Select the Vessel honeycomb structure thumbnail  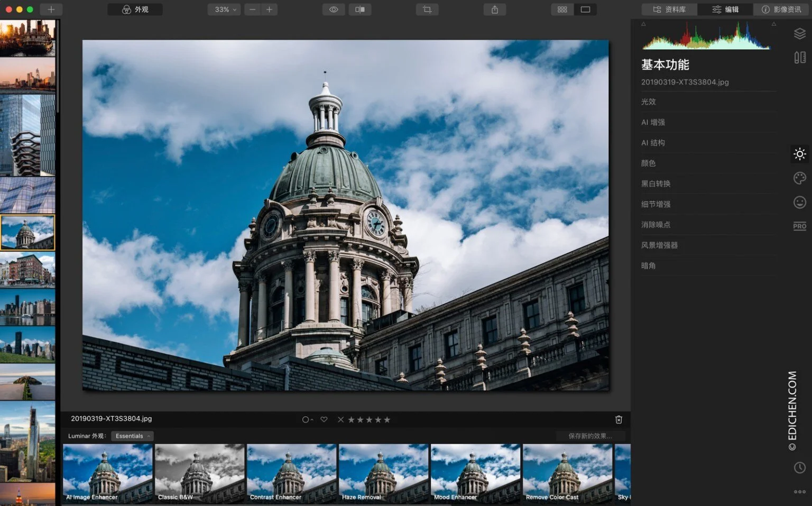coord(27,135)
